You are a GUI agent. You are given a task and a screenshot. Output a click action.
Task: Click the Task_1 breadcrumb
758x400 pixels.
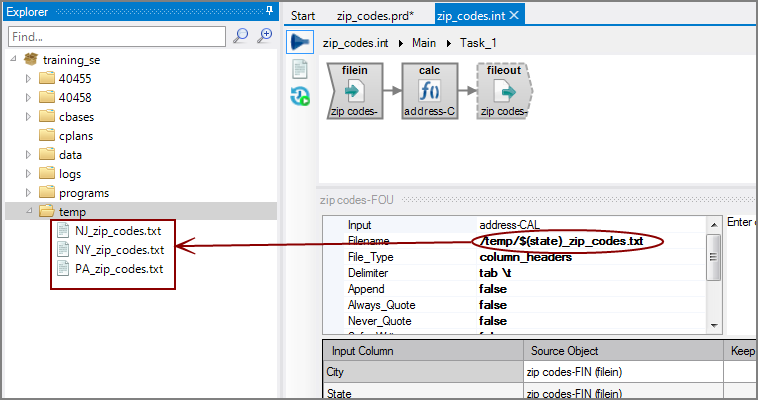pyautogui.click(x=478, y=43)
